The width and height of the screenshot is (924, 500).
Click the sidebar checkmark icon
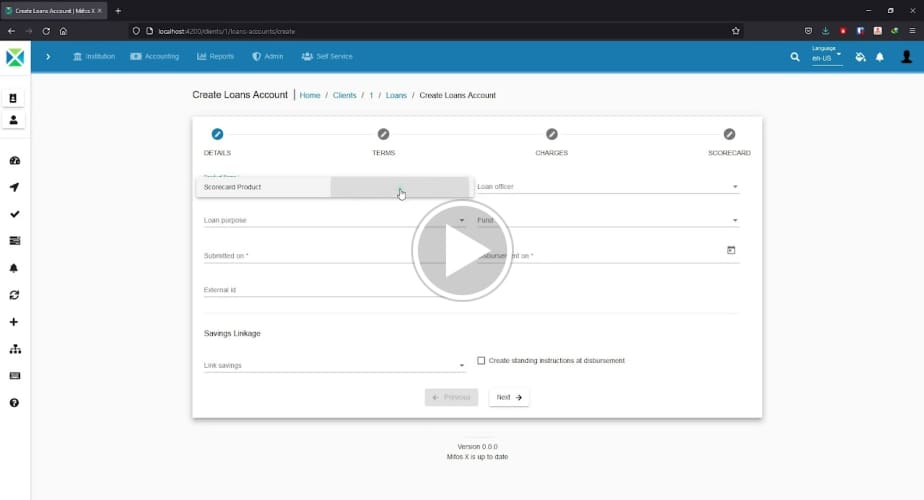point(15,214)
